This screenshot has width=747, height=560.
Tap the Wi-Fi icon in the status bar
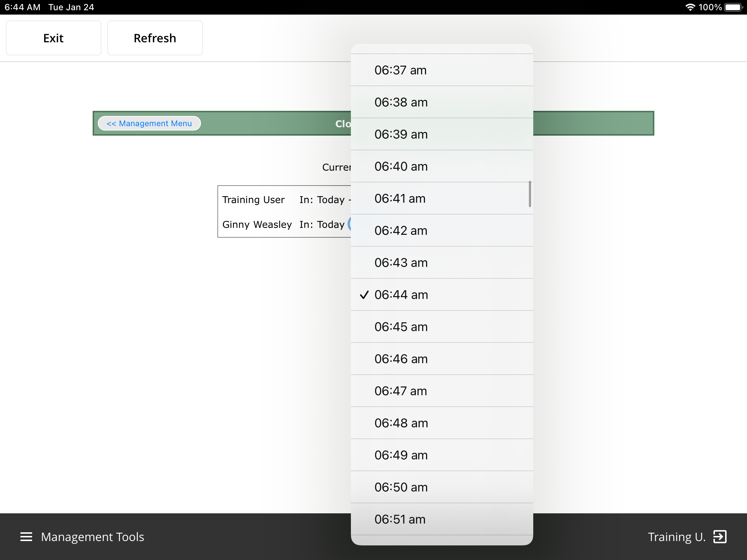point(690,7)
